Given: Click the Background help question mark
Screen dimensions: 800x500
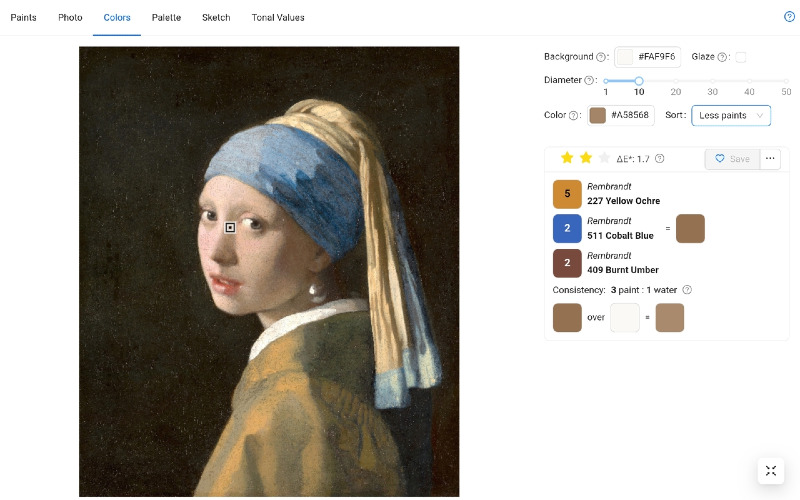Looking at the screenshot, I should tap(601, 57).
